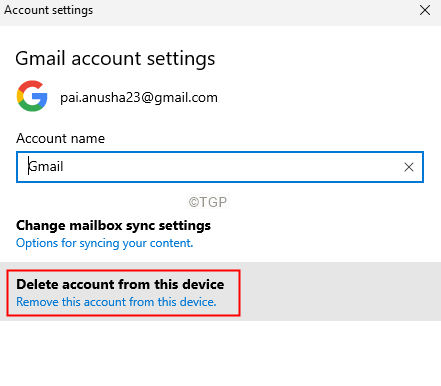Click the Gmail account settings heading
Image resolution: width=441 pixels, height=386 pixels.
(x=115, y=59)
